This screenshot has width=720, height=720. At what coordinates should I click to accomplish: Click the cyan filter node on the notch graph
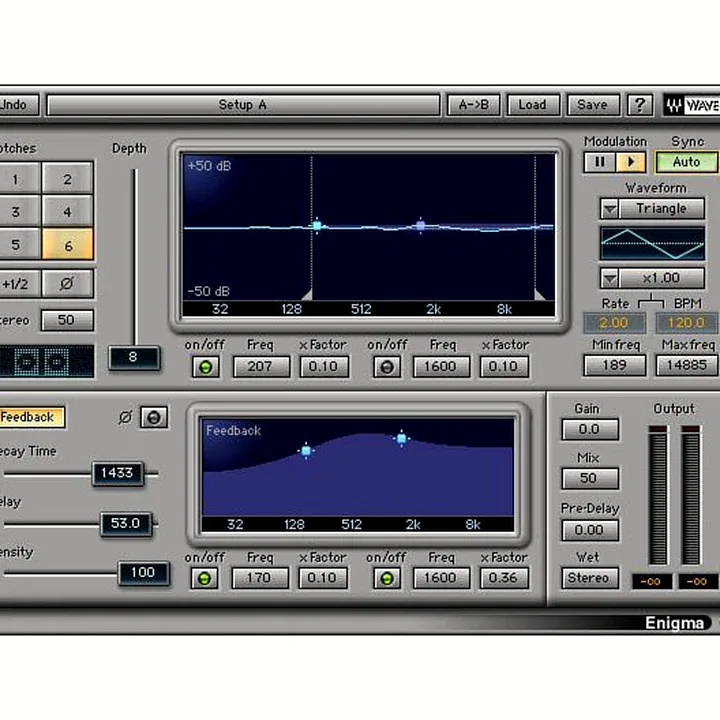click(317, 225)
